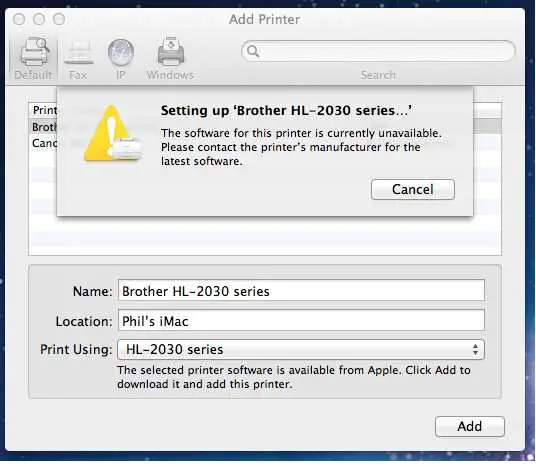Viewport: 536px width, 467px height.
Task: Click the Add Printer window title
Action: coord(264,19)
